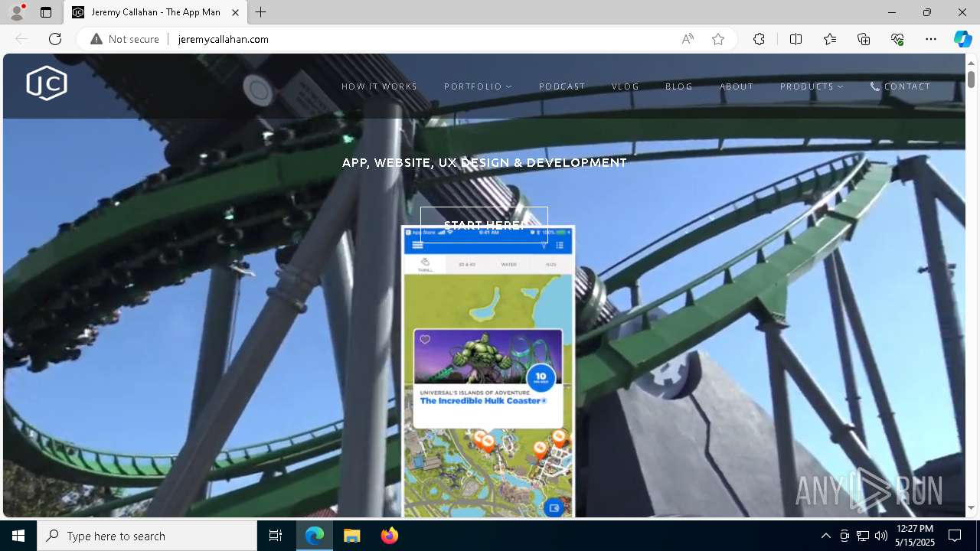Open Task View on the taskbar

276,536
